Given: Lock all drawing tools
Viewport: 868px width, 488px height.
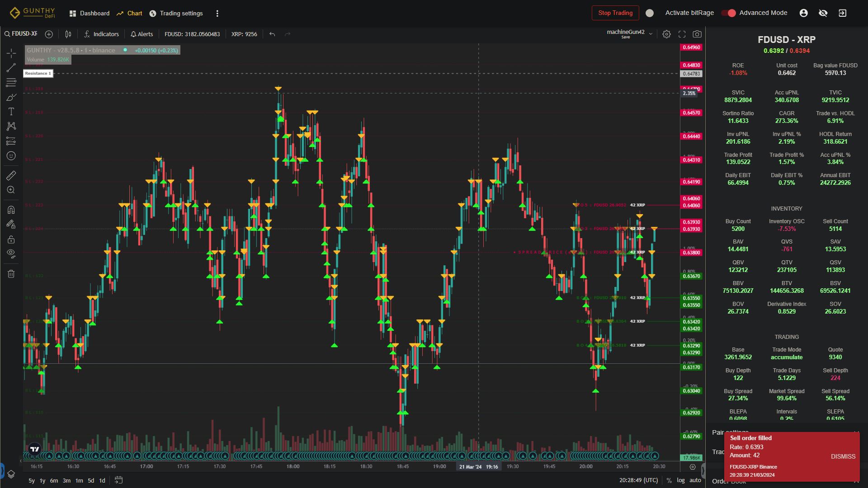Looking at the screenshot, I should coord(11,239).
